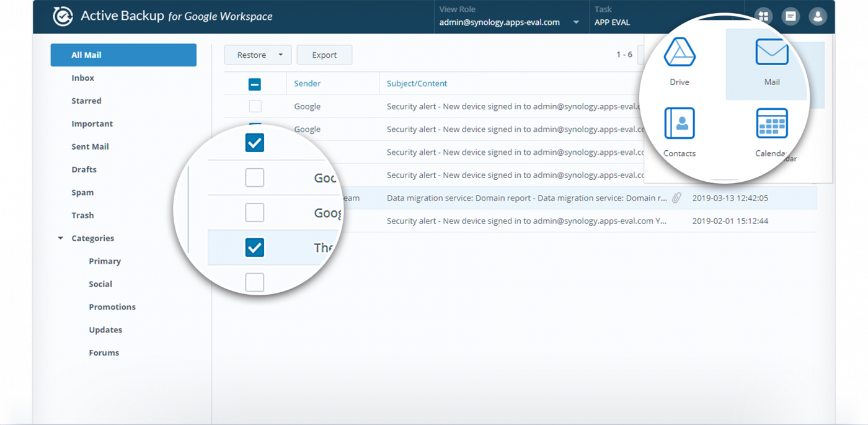Open the messages notification icon
The width and height of the screenshot is (868, 425).
tap(790, 17)
